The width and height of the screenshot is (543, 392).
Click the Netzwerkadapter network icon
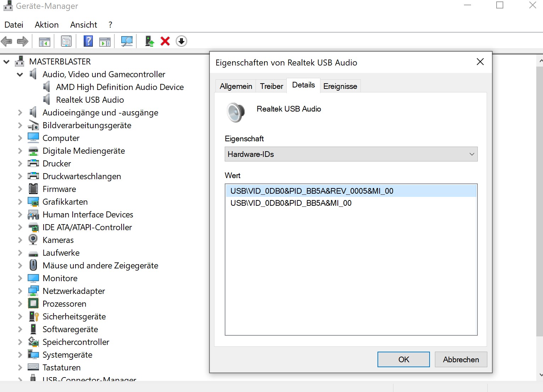(33, 291)
